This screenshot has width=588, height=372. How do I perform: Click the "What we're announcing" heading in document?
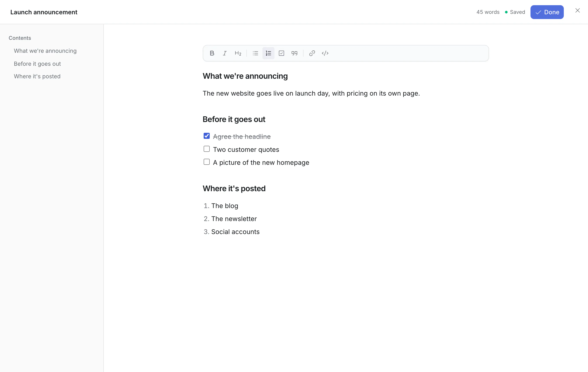click(x=245, y=76)
